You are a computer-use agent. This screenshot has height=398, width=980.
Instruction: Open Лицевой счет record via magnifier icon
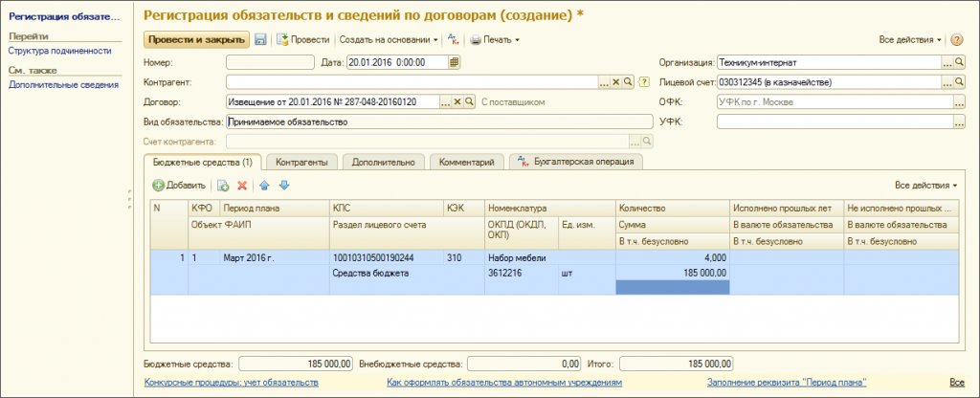(960, 82)
